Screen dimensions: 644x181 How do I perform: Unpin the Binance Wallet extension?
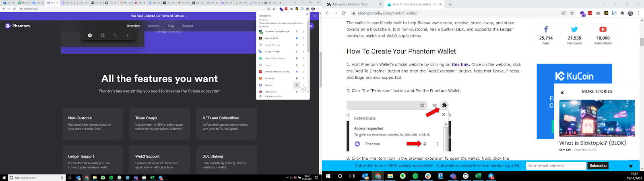pyautogui.click(x=297, y=38)
